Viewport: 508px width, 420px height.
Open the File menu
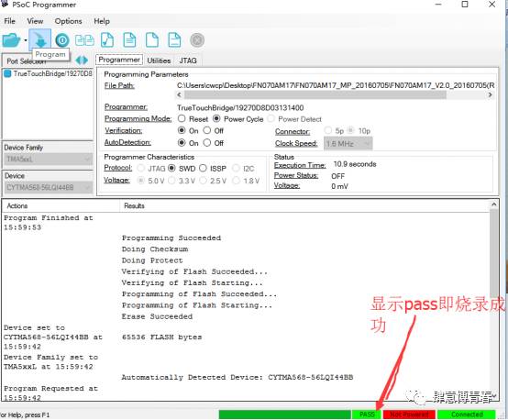click(x=9, y=21)
